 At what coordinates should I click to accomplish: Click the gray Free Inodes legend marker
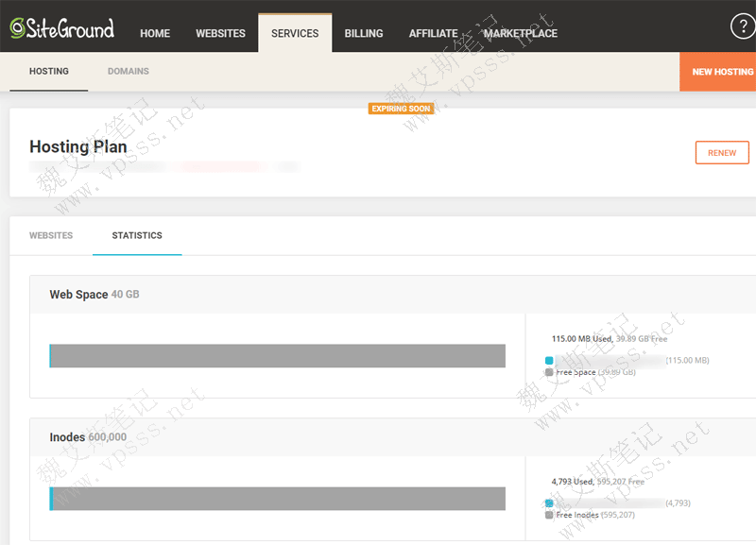tap(549, 515)
